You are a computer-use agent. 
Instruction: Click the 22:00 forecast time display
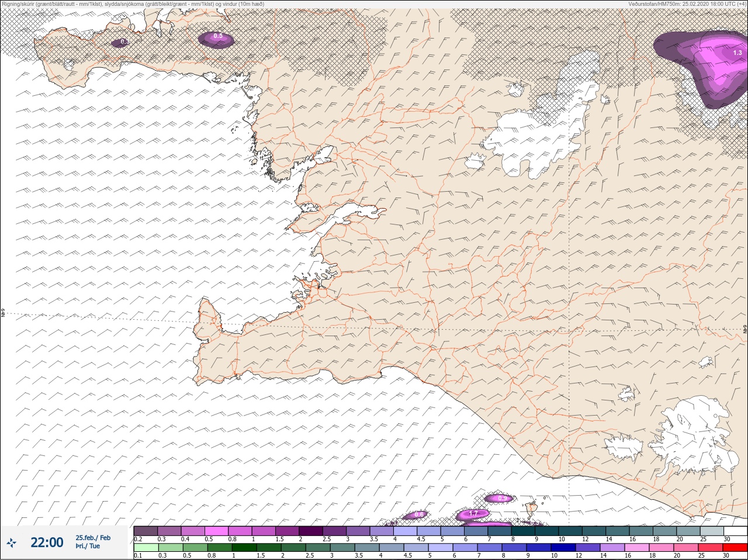[x=47, y=542]
